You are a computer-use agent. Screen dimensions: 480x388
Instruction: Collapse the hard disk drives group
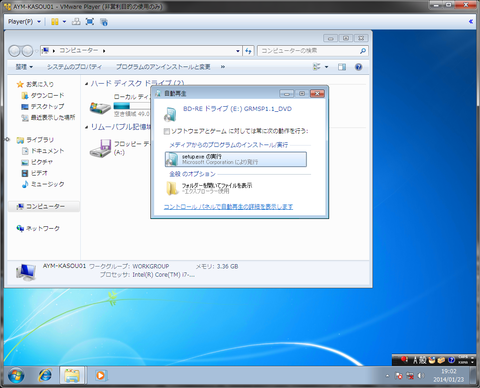tap(87, 83)
